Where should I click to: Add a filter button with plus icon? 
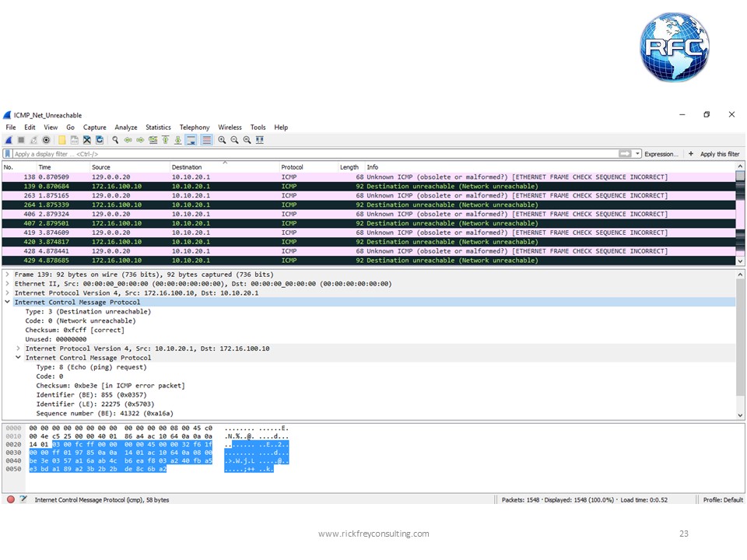pos(691,153)
